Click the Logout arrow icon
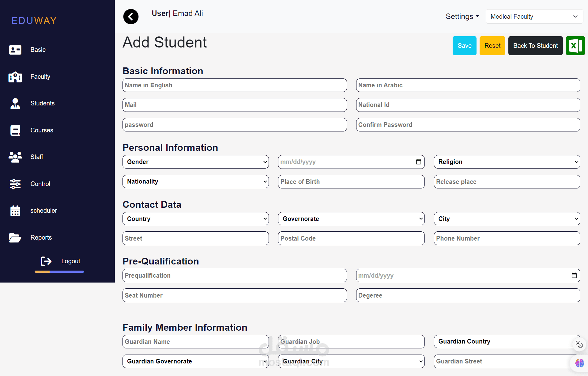The height and width of the screenshot is (376, 588). point(46,261)
